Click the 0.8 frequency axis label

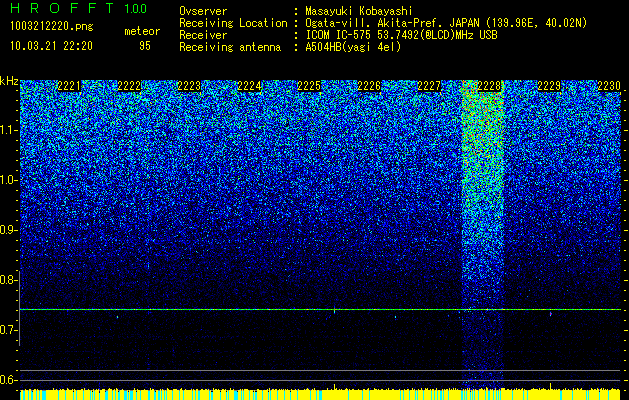pyautogui.click(x=8, y=280)
